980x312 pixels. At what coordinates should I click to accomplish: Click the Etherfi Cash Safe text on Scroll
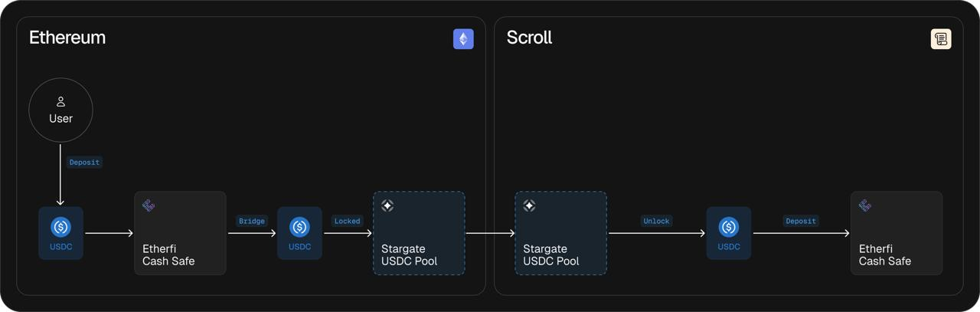885,255
